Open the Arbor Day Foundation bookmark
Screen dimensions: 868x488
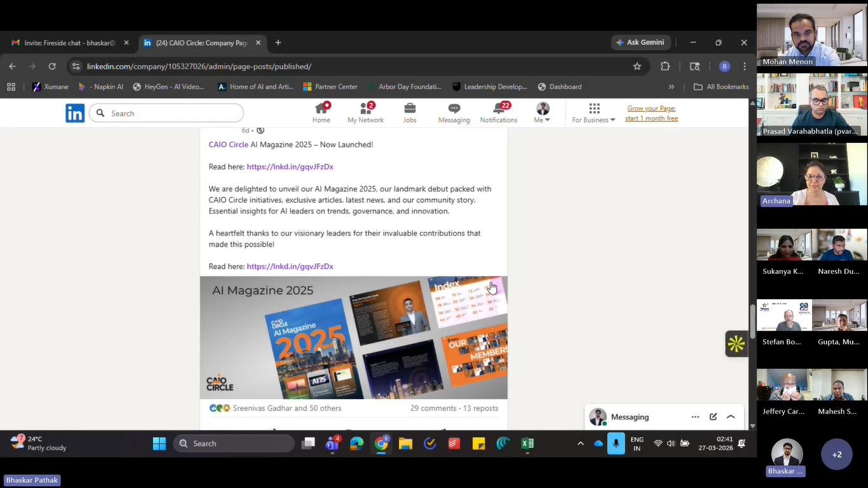coord(403,86)
